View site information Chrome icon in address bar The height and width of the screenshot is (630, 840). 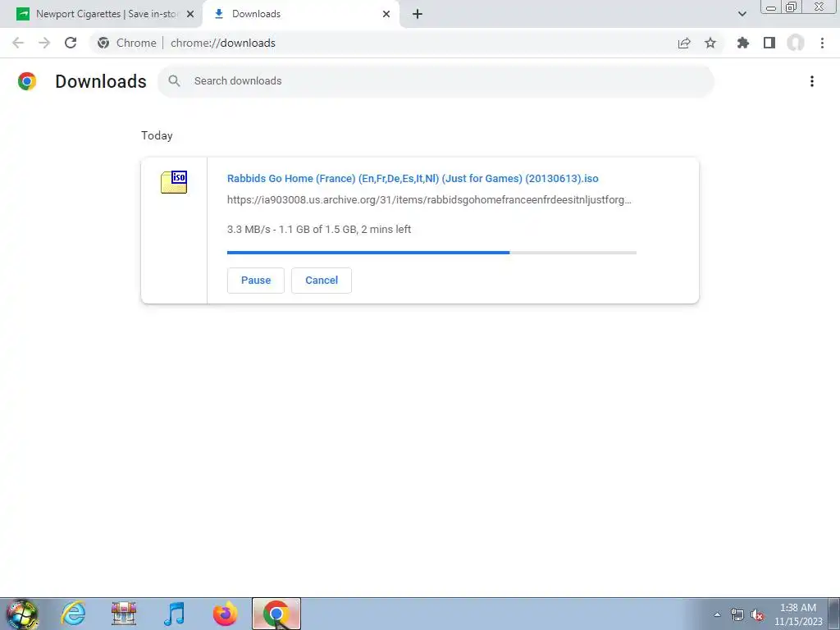tap(103, 43)
